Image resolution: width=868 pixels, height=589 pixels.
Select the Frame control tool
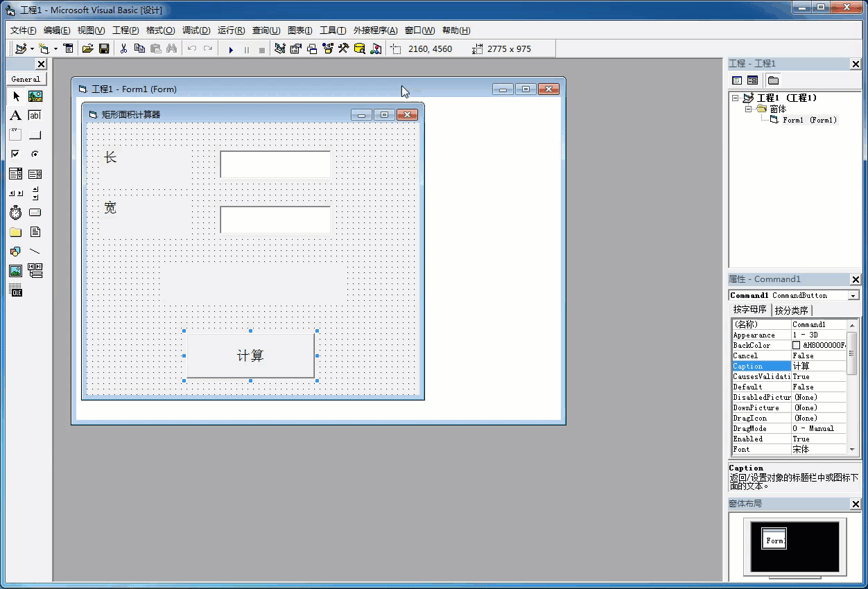coord(15,135)
